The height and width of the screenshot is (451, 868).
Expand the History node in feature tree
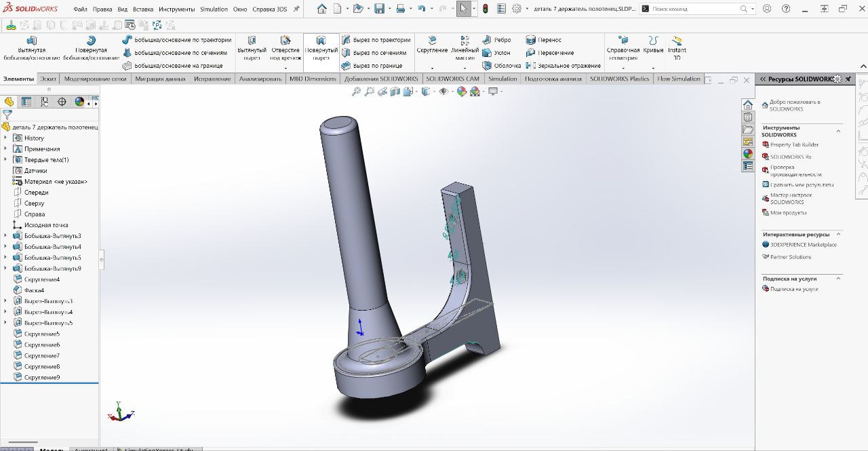coord(6,138)
